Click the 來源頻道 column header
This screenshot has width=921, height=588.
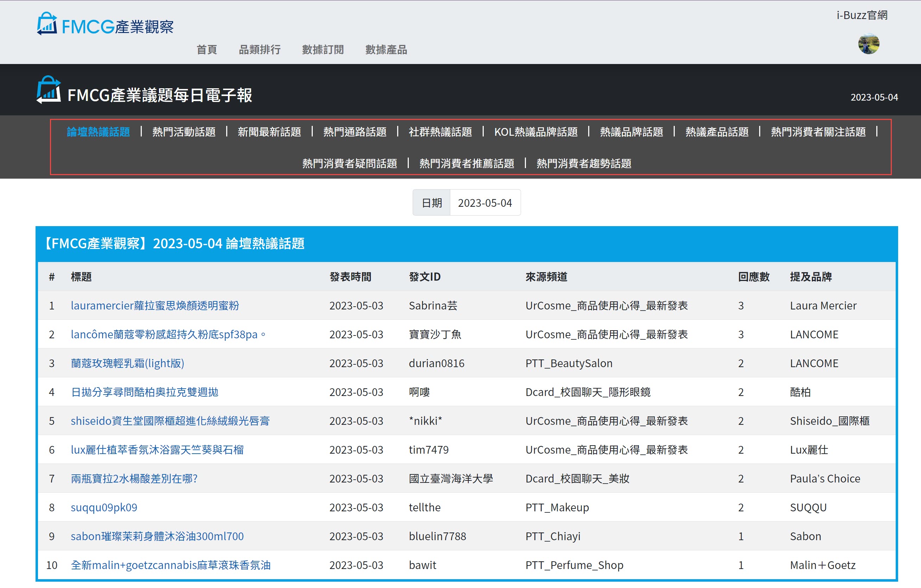point(546,277)
